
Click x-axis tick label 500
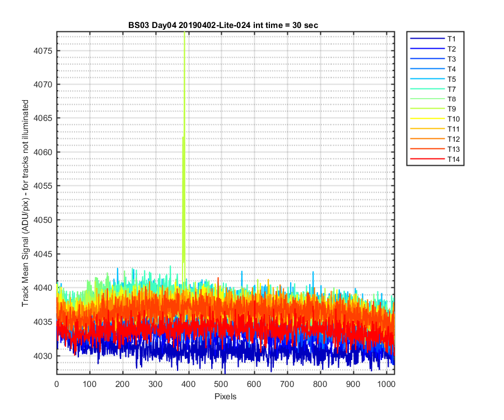(x=221, y=384)
